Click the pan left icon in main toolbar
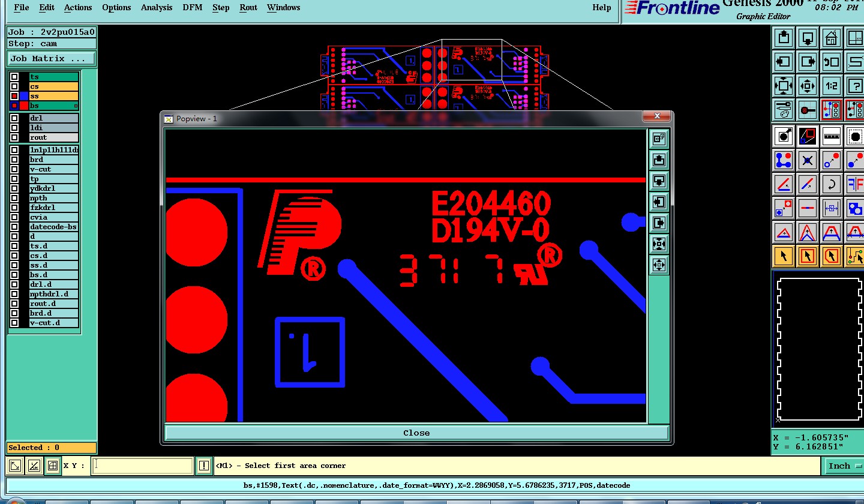Image resolution: width=864 pixels, height=504 pixels. coord(784,61)
